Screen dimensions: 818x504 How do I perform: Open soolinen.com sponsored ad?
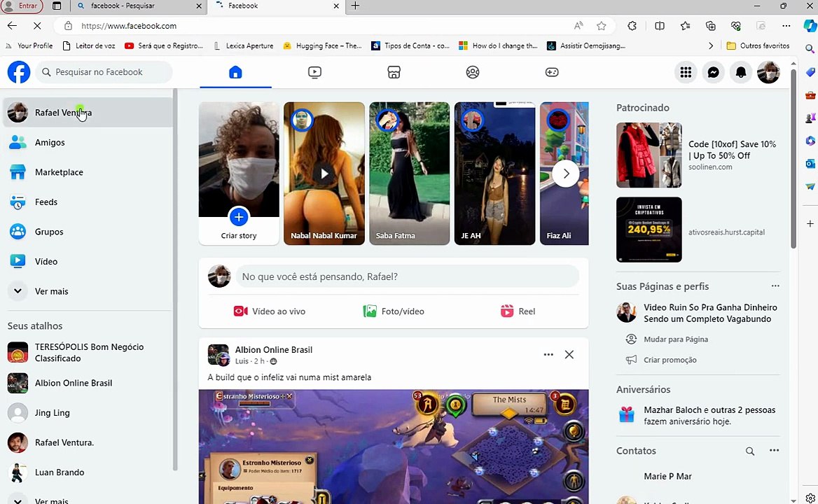click(x=698, y=155)
